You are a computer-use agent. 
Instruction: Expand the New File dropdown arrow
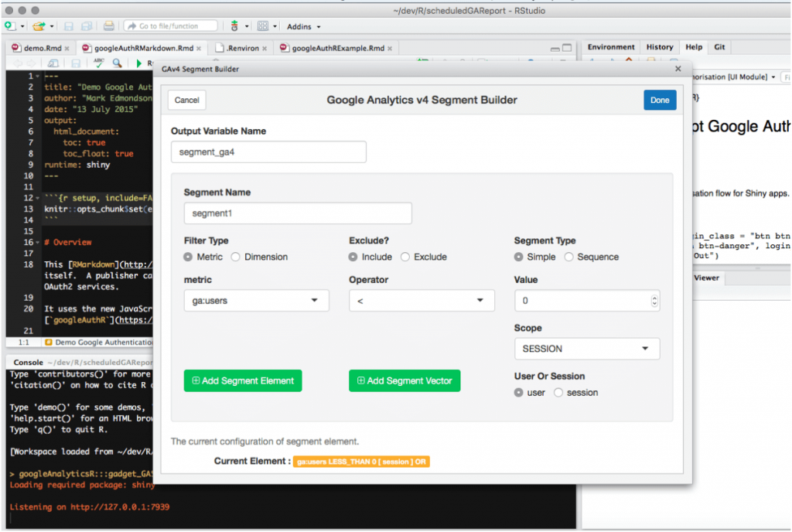click(x=22, y=26)
